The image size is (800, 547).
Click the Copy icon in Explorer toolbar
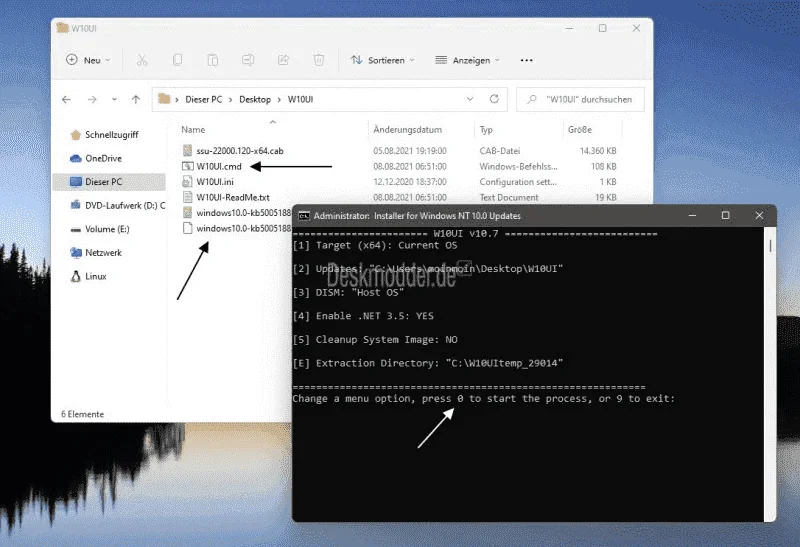(x=177, y=60)
